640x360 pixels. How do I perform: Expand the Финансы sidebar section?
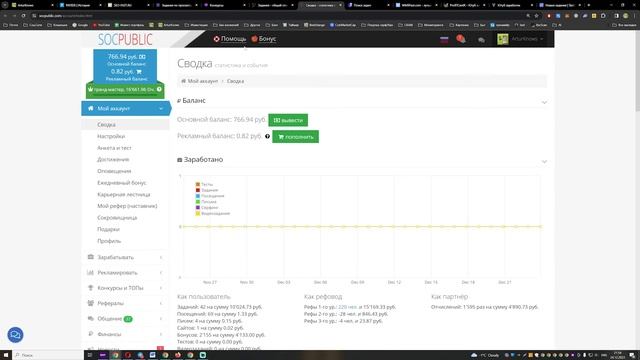coord(125,334)
